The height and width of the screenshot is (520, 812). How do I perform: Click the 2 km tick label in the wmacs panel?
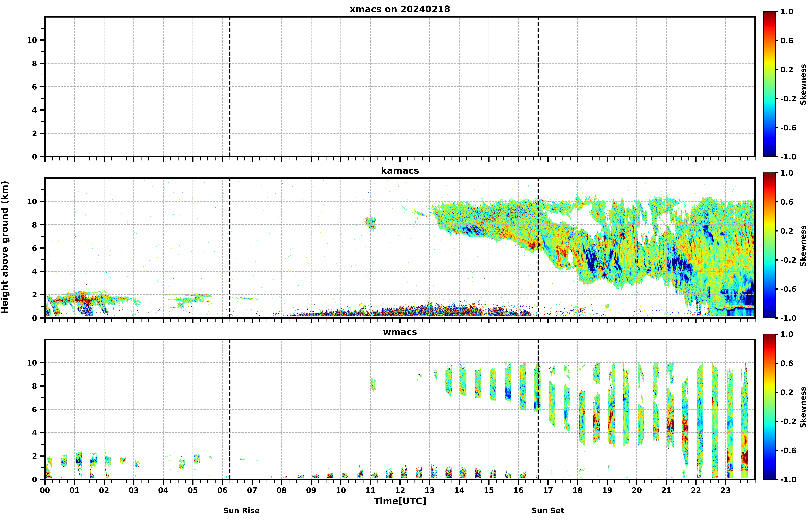point(34,456)
